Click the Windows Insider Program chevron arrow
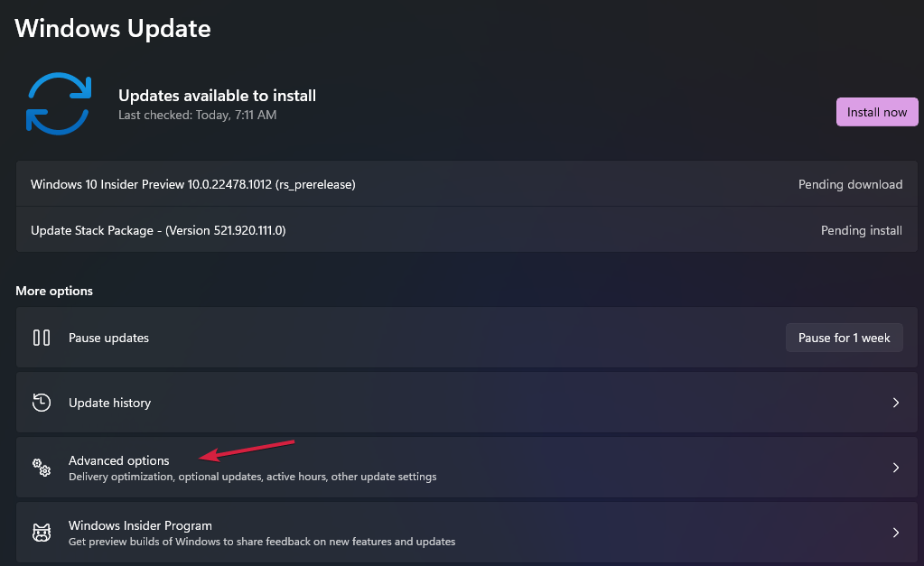 [896, 533]
